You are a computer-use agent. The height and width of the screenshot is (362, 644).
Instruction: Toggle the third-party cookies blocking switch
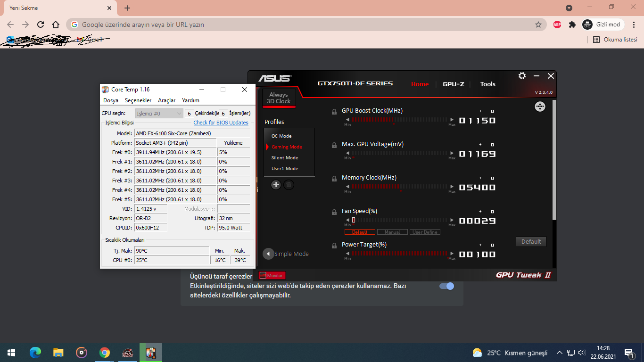click(x=446, y=286)
